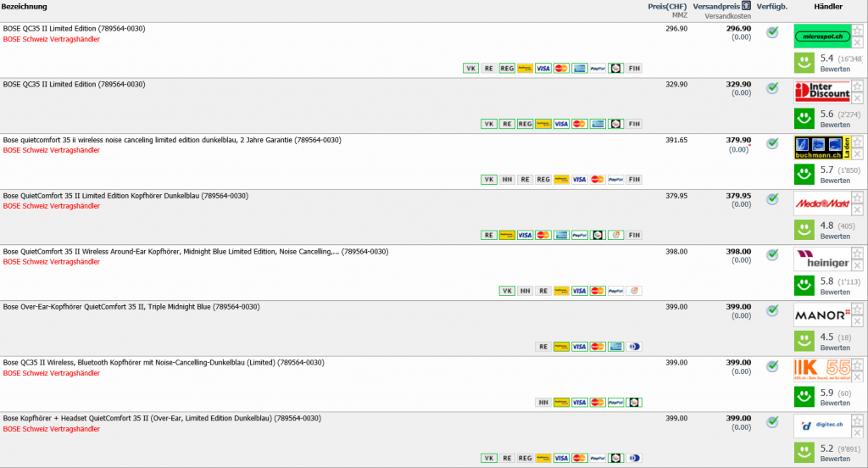Click the green smiley rating for heiniger
This screenshot has width=868, height=468.
click(803, 285)
